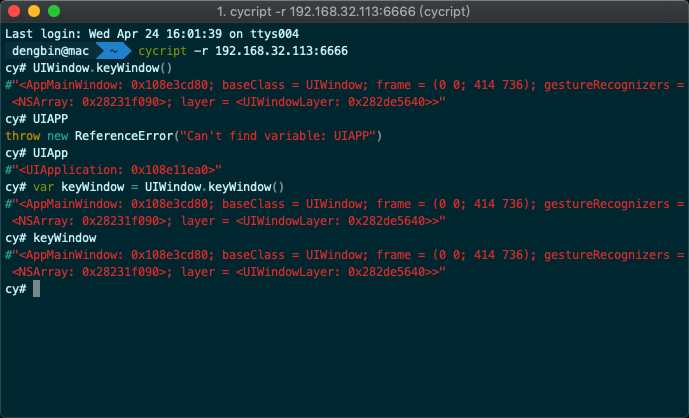Click the var keyword in keyWindow assignment

pos(44,187)
